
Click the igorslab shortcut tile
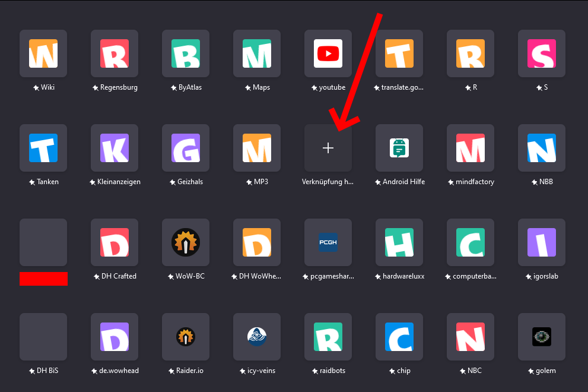(542, 242)
